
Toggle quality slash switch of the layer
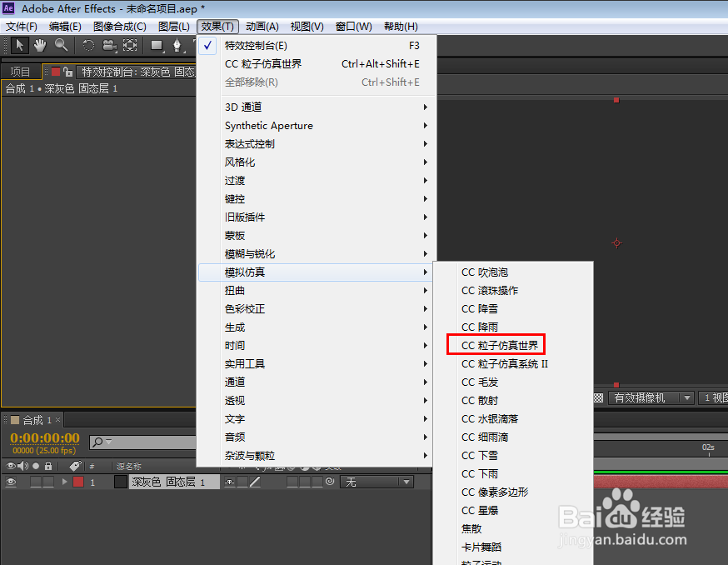255,482
